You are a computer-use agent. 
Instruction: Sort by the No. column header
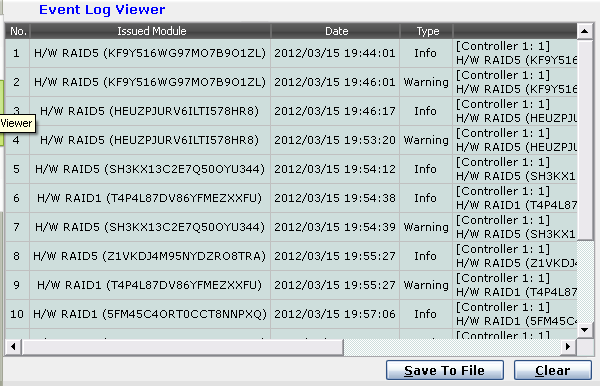pos(18,31)
